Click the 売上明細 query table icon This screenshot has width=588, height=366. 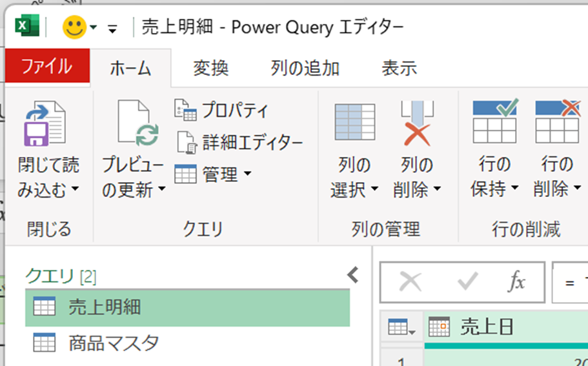pos(45,306)
